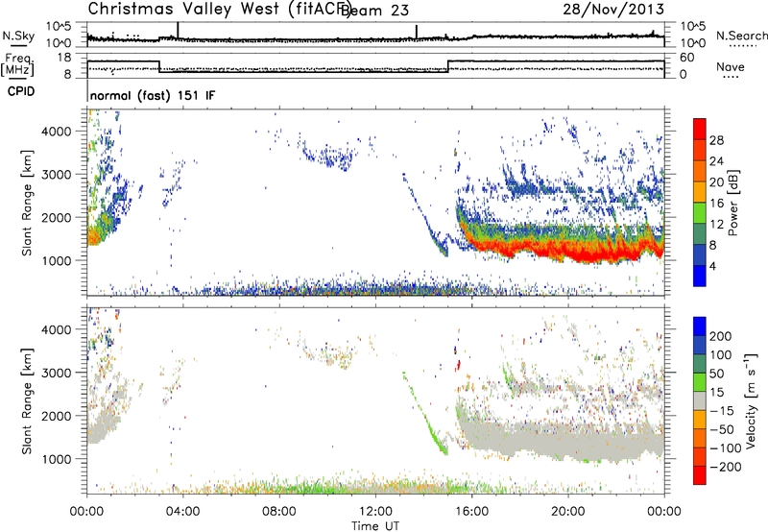Image resolution: width=768 pixels, height=532 pixels.
Task: Click the '04:00' time tick label
Action: click(182, 512)
